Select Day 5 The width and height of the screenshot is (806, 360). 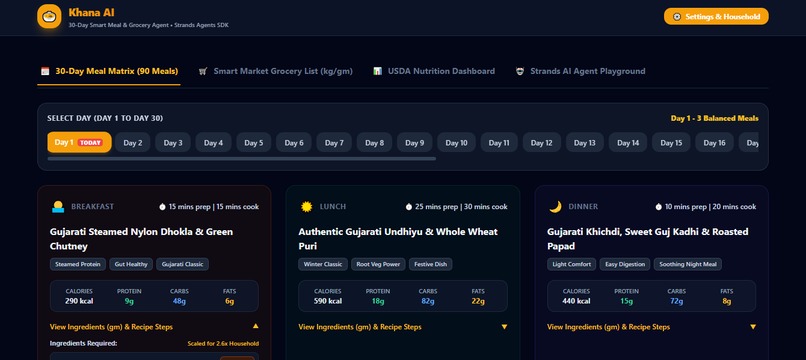[x=253, y=142]
